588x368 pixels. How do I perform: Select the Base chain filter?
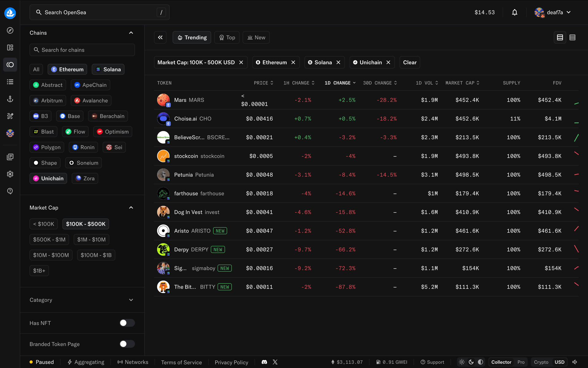[x=70, y=116]
